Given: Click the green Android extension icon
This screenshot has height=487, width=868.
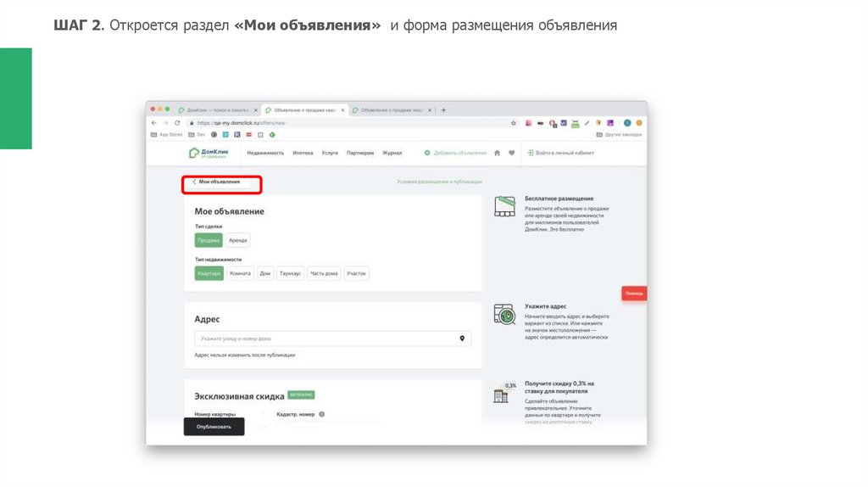Looking at the screenshot, I should (576, 123).
